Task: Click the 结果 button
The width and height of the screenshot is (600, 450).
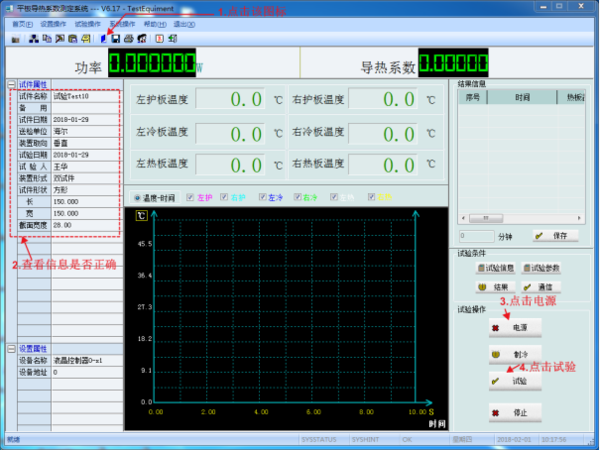Action: (496, 287)
